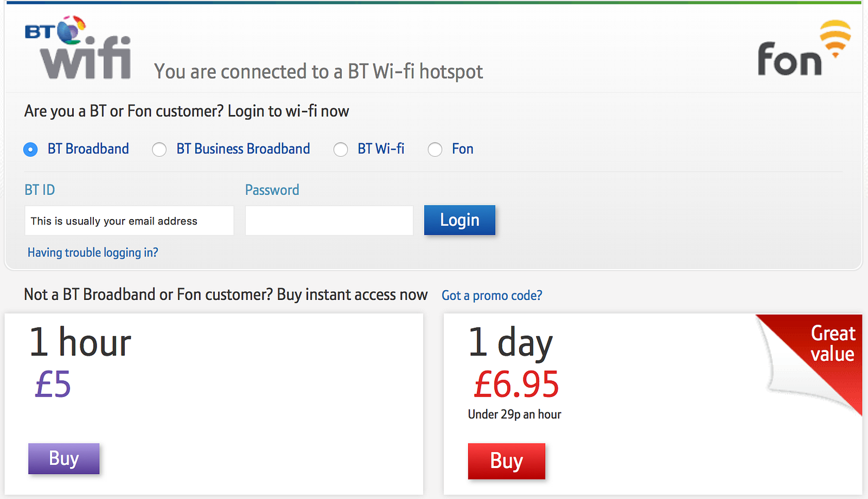The image size is (868, 499).
Task: Select the Fon radio button
Action: coord(435,149)
